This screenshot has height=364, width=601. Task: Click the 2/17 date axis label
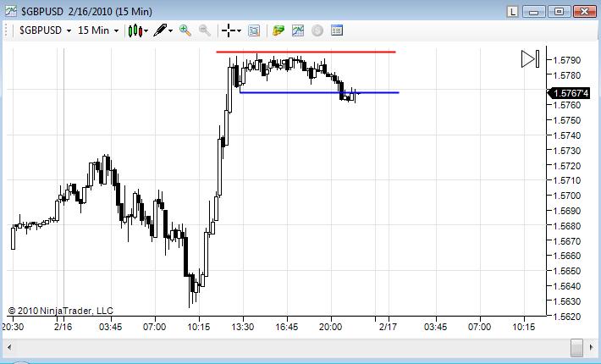pyautogui.click(x=388, y=327)
